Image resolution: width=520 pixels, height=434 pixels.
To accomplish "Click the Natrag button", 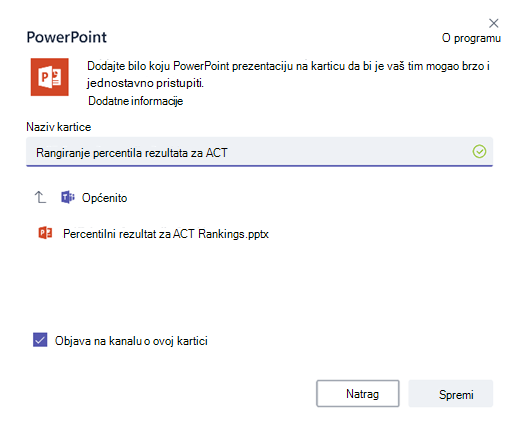I will click(x=358, y=393).
